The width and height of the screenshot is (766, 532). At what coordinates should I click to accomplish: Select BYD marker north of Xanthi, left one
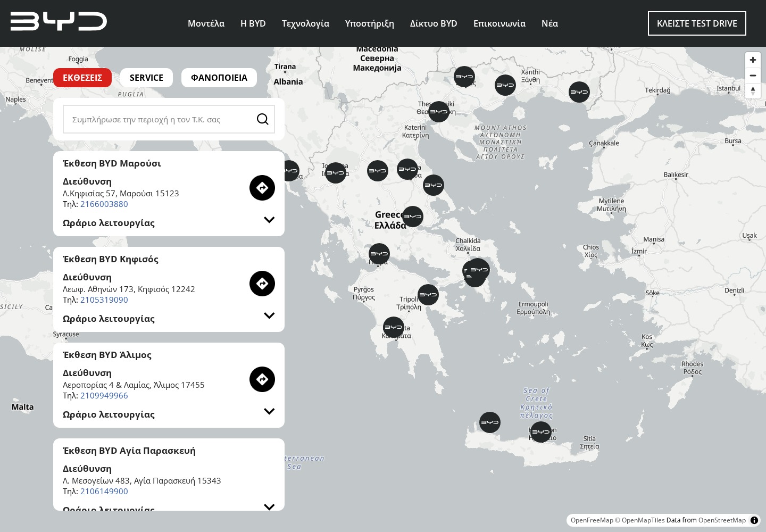(464, 77)
